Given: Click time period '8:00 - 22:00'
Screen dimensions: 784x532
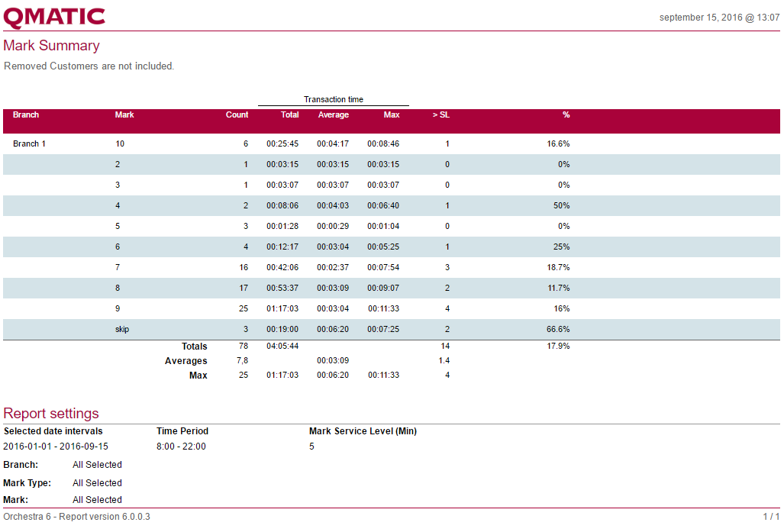Looking at the screenshot, I should pyautogui.click(x=181, y=447).
